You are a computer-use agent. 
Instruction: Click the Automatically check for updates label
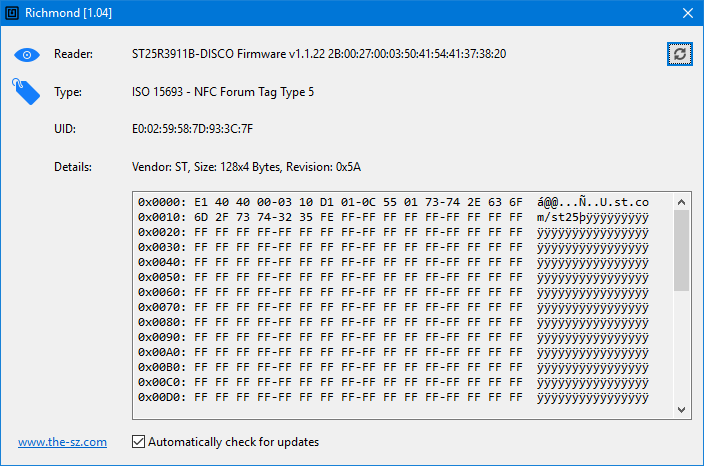[233, 442]
